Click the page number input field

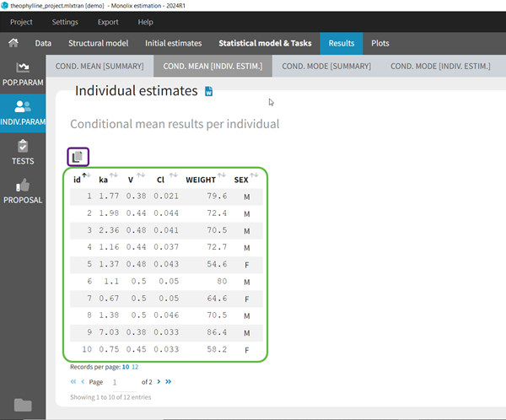(x=124, y=383)
